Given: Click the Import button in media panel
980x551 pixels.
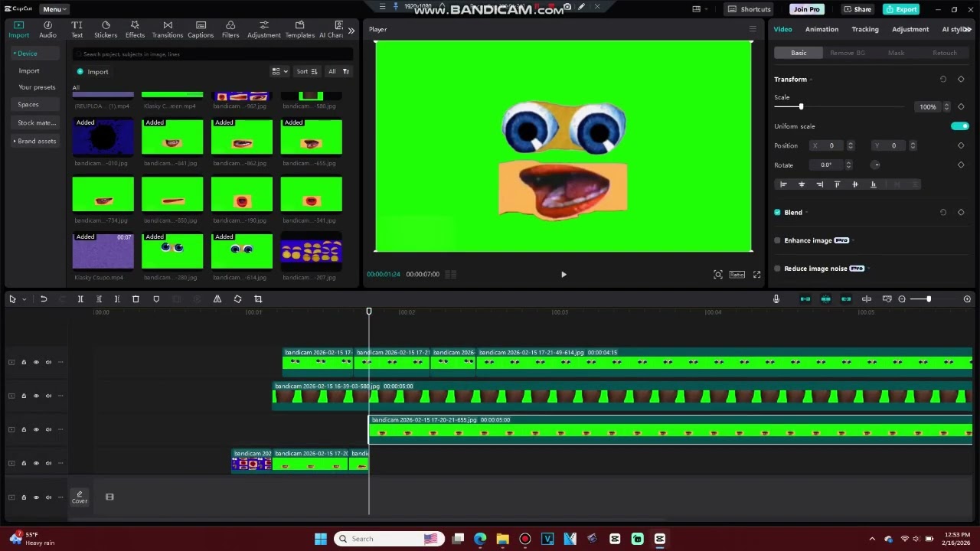Looking at the screenshot, I should tap(93, 72).
